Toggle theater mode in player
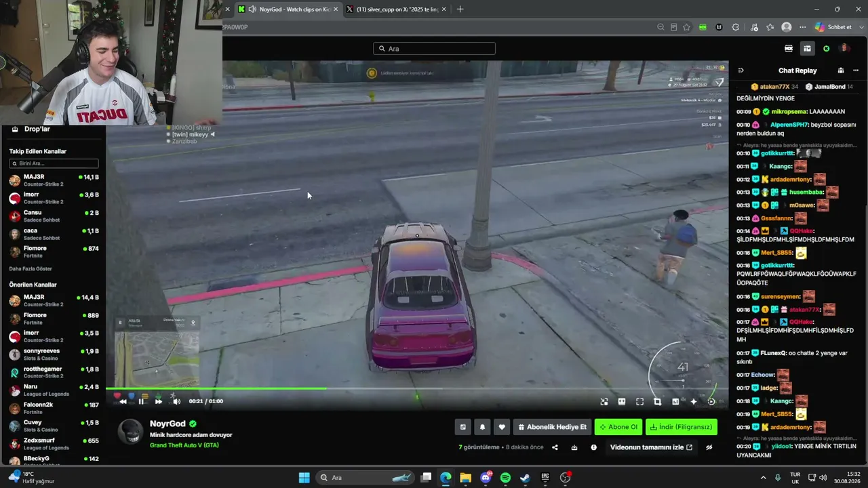This screenshot has width=868, height=488. click(622, 402)
